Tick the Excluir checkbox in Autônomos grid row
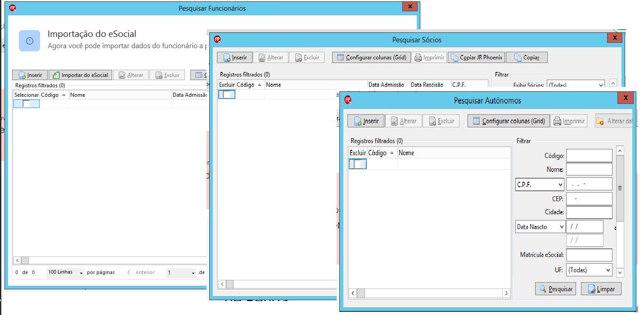644x315 pixels. (x=358, y=165)
